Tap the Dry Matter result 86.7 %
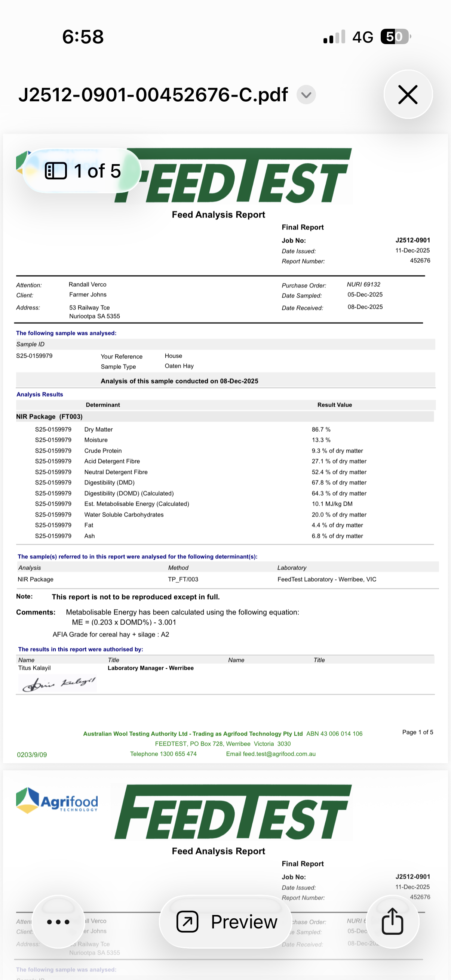Viewport: 451px width, 980px height. (321, 429)
